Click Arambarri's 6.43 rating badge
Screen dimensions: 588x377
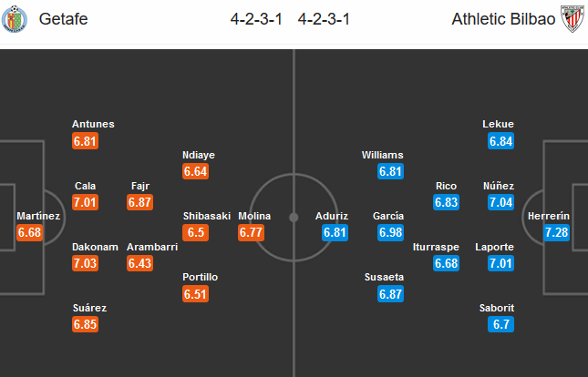pos(139,263)
